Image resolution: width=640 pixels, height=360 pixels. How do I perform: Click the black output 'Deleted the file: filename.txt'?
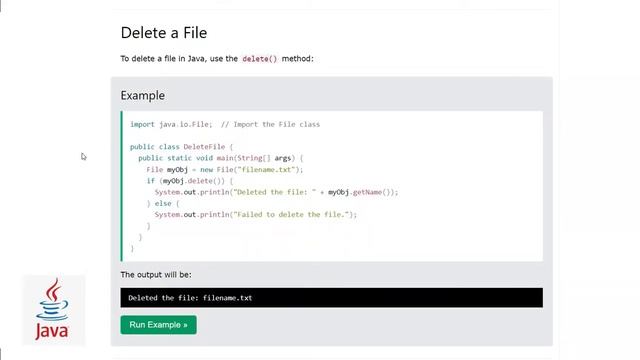331,298
